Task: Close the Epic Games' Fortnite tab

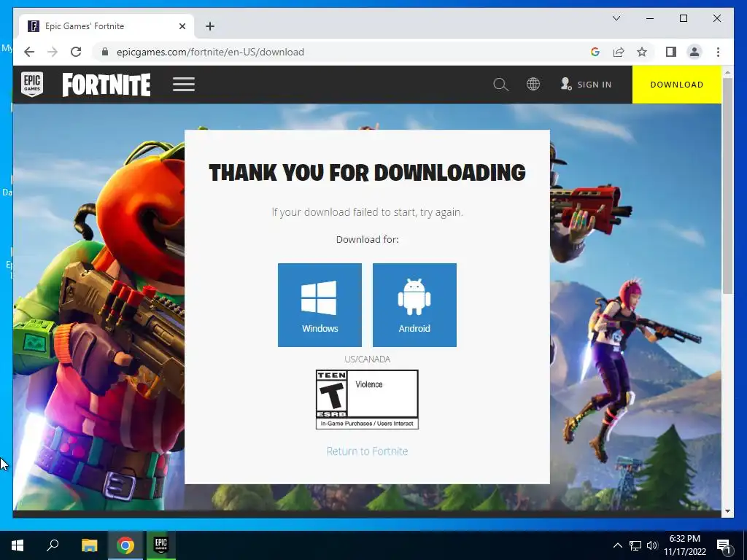Action: [x=182, y=26]
